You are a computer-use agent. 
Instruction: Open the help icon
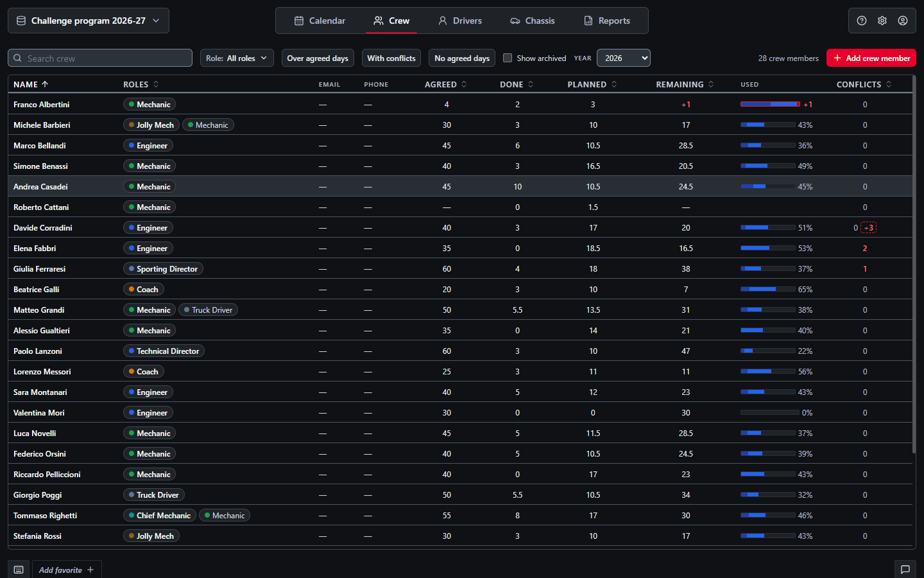point(862,21)
